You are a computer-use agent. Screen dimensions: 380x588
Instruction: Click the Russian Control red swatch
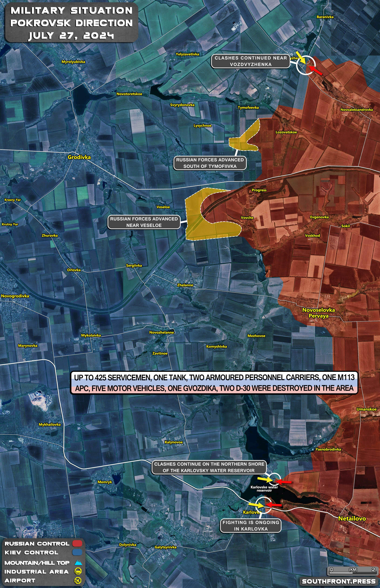pos(77,544)
